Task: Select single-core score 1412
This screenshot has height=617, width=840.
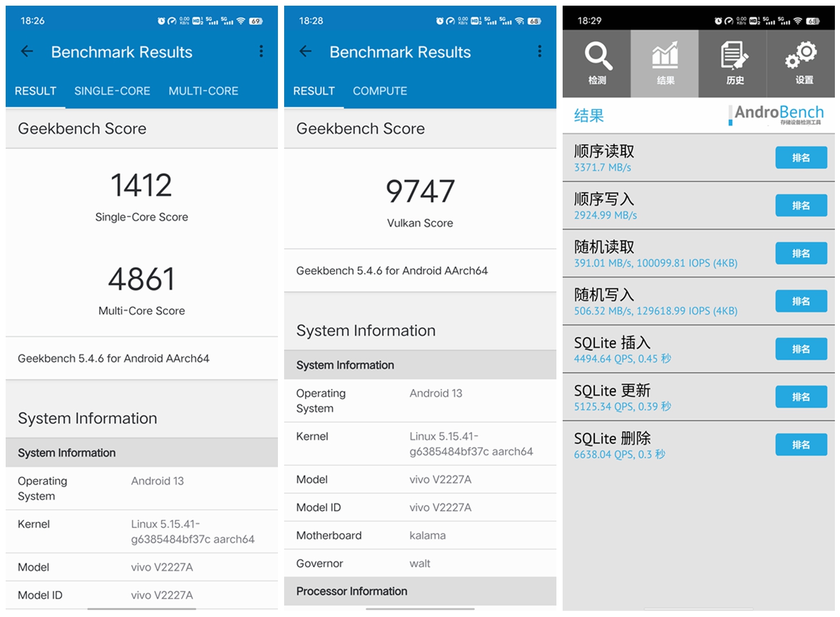Action: (x=142, y=185)
